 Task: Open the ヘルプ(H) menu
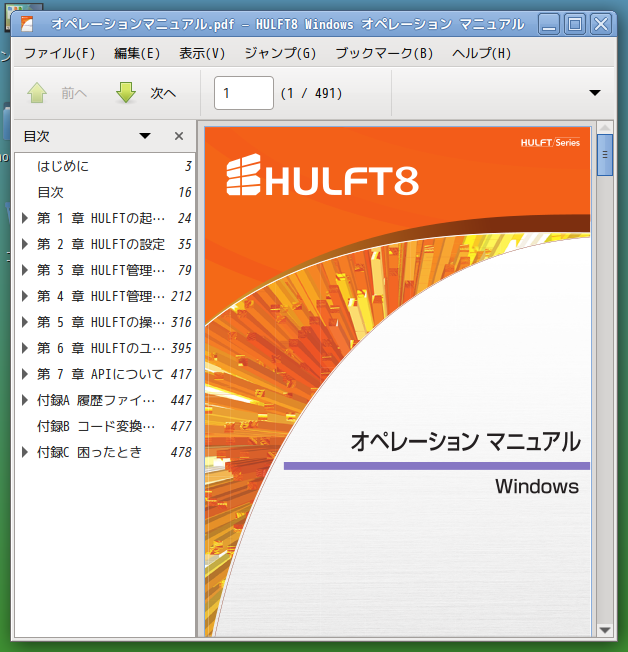coord(482,53)
